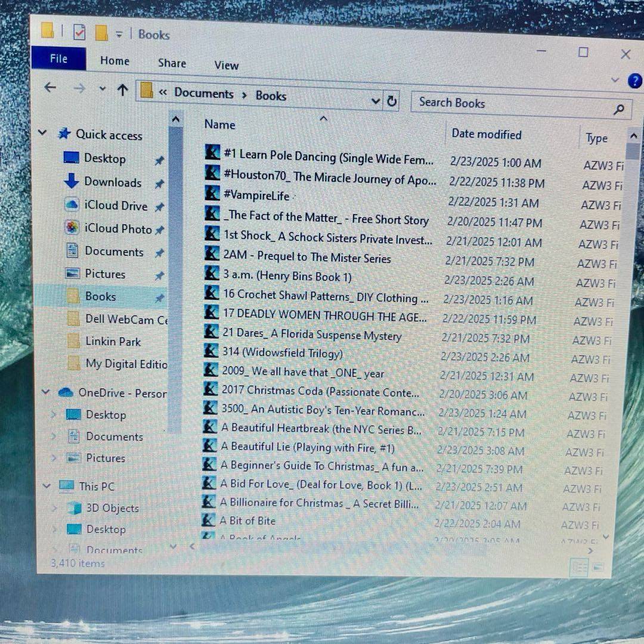
Task: Click the Back navigation arrow
Action: pos(50,88)
